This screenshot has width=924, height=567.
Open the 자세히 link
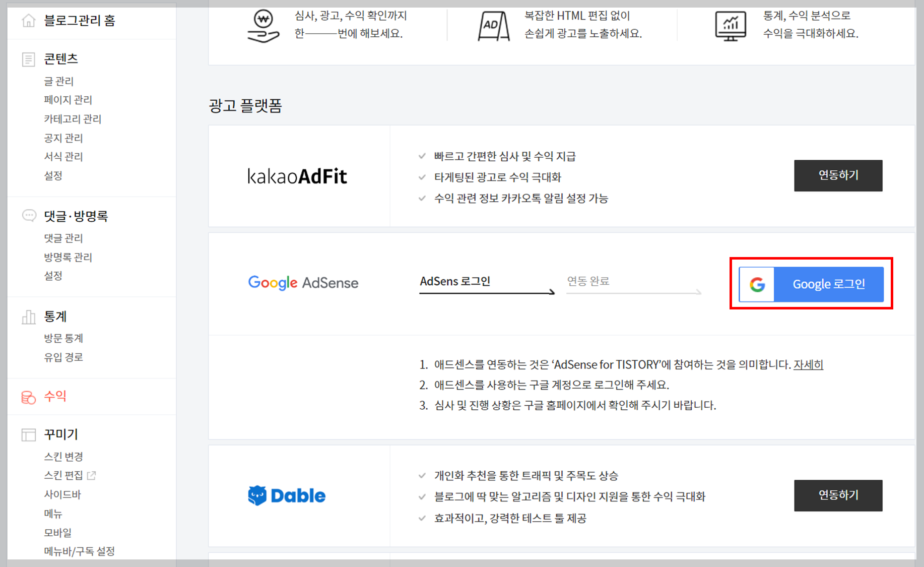pyautogui.click(x=808, y=364)
